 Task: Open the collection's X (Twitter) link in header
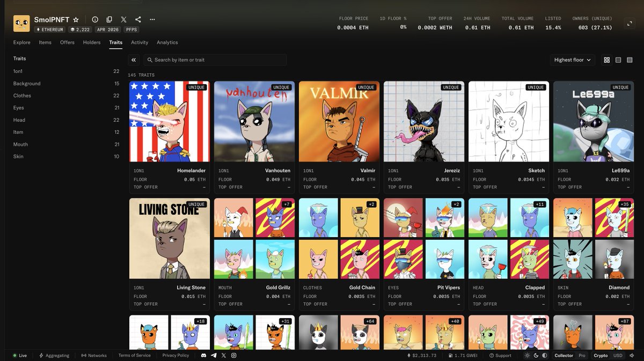tap(124, 19)
